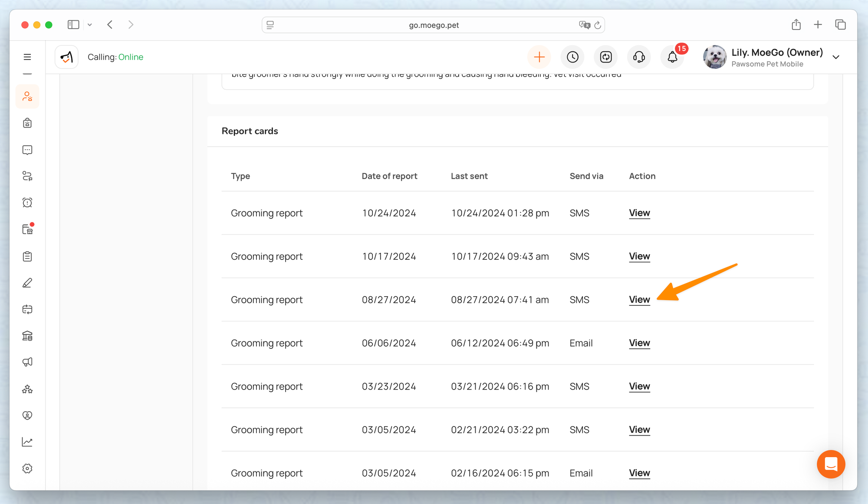Image resolution: width=868 pixels, height=504 pixels.
Task: Click the headset support icon
Action: point(639,57)
